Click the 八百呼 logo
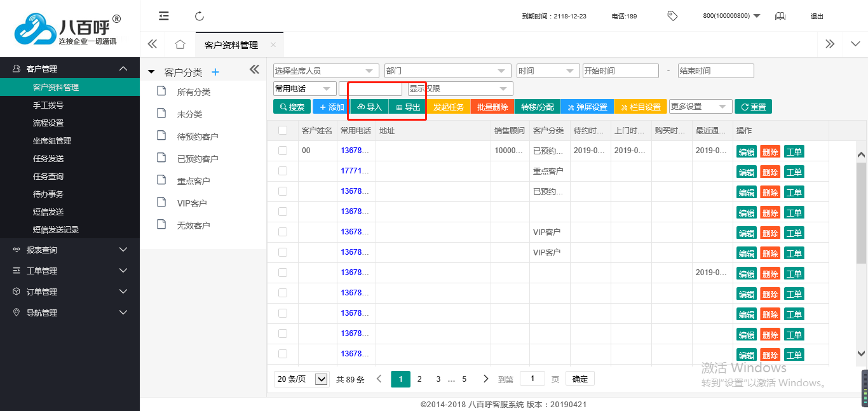 coord(67,29)
